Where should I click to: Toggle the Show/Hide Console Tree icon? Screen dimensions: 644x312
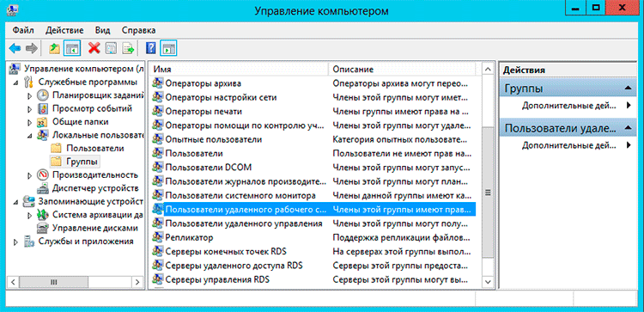pyautogui.click(x=72, y=48)
